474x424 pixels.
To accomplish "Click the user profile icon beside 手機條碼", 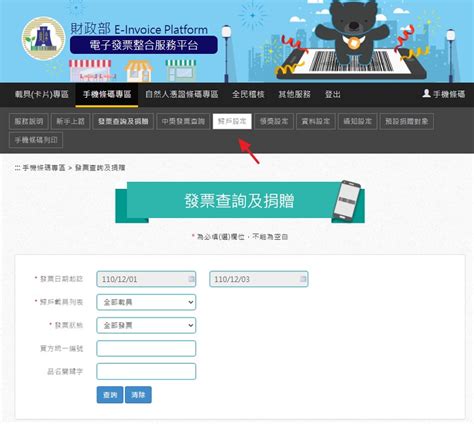I will point(426,93).
